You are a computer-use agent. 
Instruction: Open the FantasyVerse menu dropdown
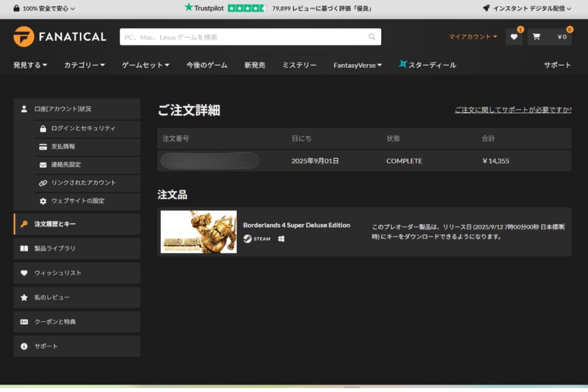pyautogui.click(x=358, y=65)
